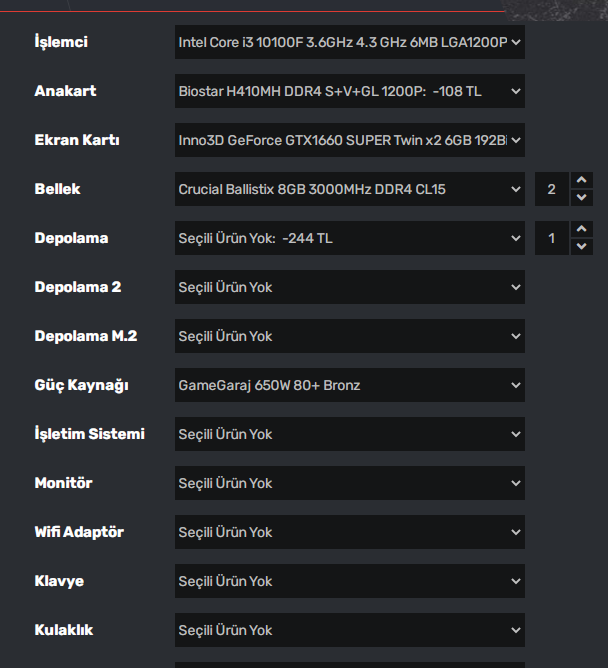Increase the Bellek quantity with up arrow
This screenshot has width=608, height=668.
pos(583,181)
